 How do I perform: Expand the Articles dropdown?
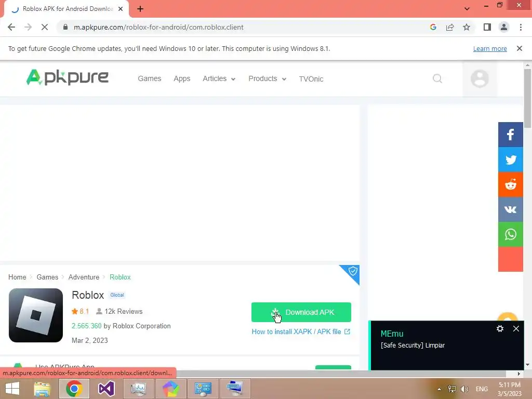219,78
